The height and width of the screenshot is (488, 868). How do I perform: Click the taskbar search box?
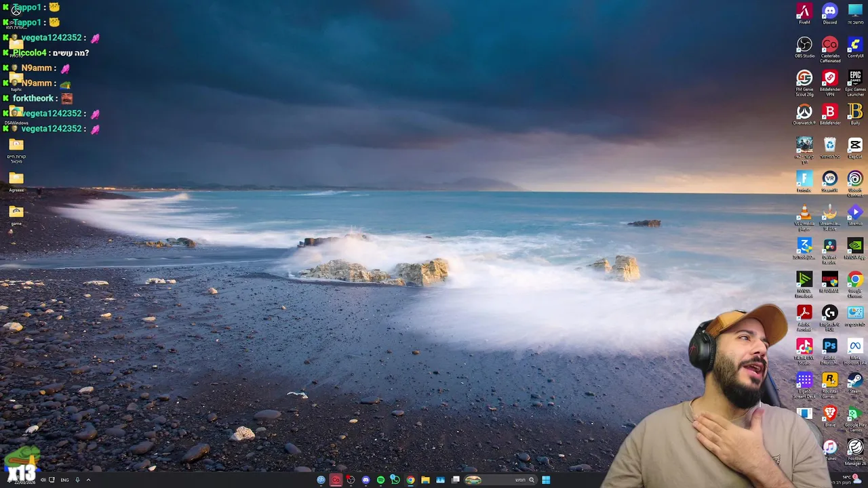(500, 480)
